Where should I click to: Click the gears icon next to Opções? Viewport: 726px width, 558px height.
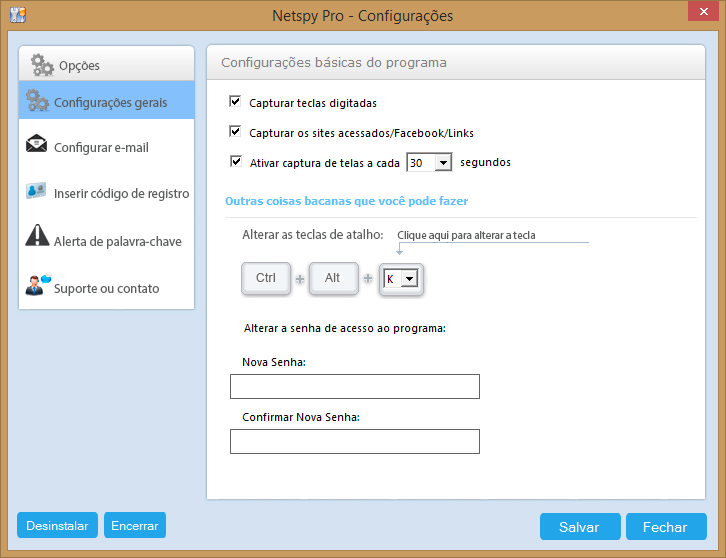coord(42,65)
